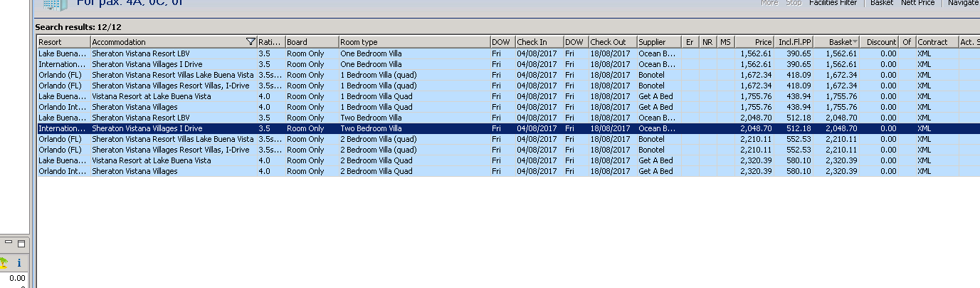
Task: Maximize the lower-left panel
Action: 21,243
